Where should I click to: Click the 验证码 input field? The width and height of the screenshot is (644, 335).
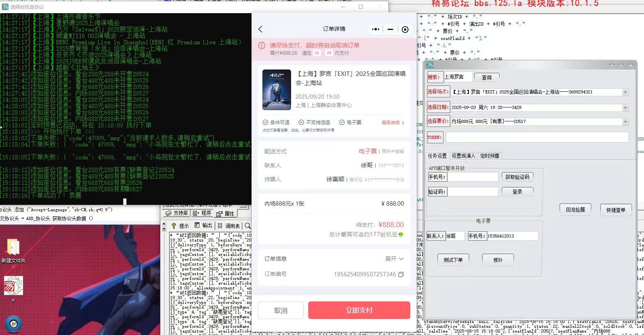472,192
